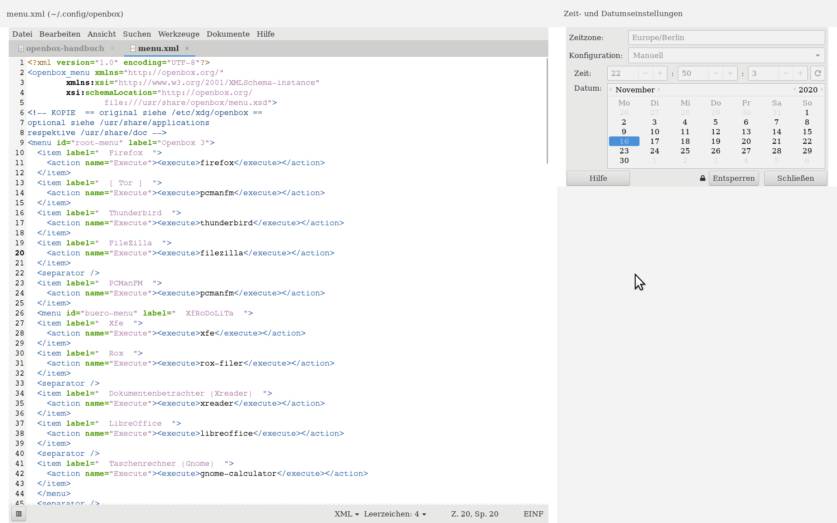This screenshot has width=837, height=523.
Task: Open the Leerzeichen tab width dropdown
Action: [396, 514]
